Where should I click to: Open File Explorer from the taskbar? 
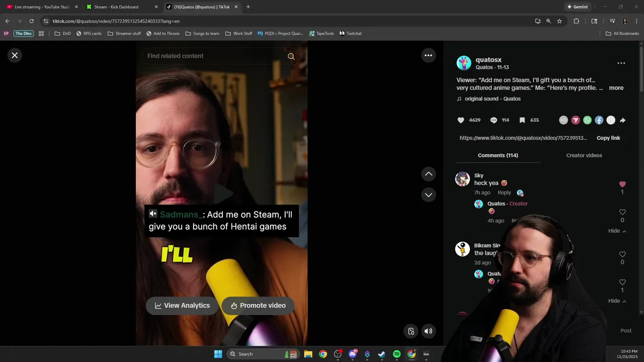[x=308, y=354]
